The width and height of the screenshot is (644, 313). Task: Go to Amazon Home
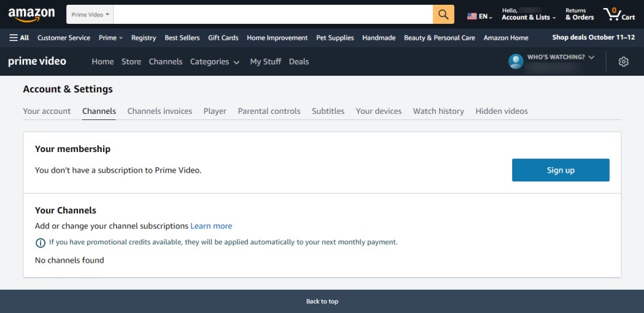[x=506, y=38]
